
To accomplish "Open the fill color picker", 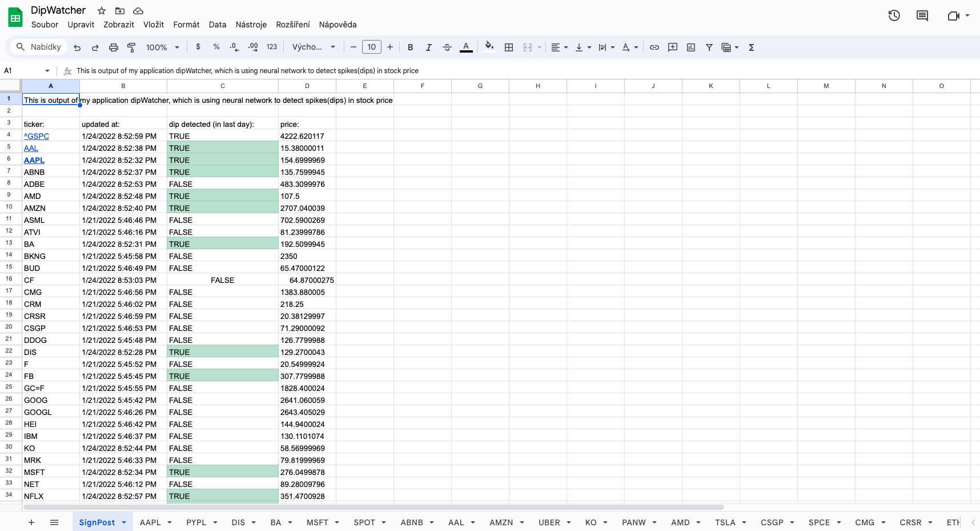I will (x=489, y=47).
